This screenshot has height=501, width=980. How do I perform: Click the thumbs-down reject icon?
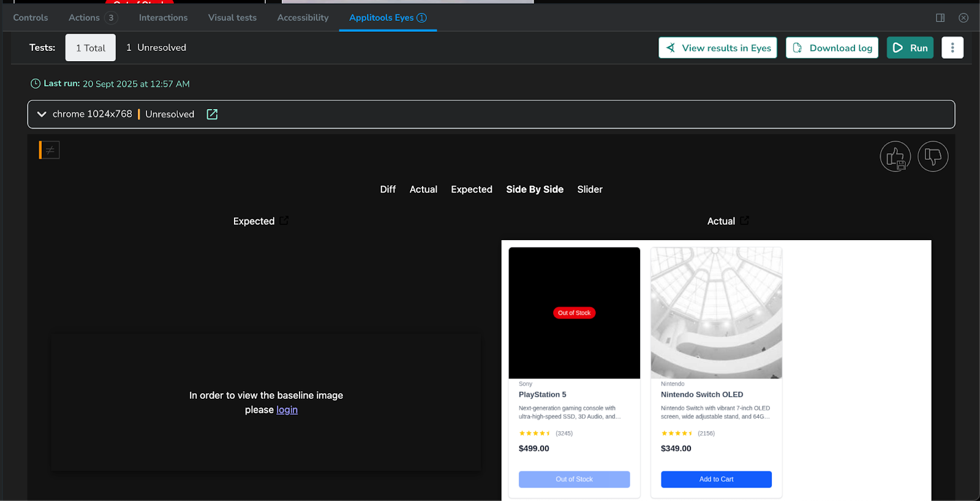933,157
